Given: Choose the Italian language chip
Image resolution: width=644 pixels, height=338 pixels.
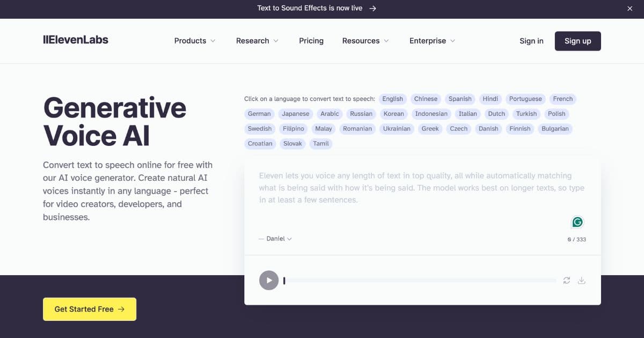Looking at the screenshot, I should pos(468,114).
